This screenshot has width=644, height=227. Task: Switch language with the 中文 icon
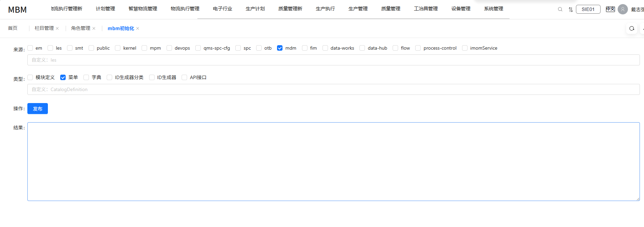click(610, 9)
